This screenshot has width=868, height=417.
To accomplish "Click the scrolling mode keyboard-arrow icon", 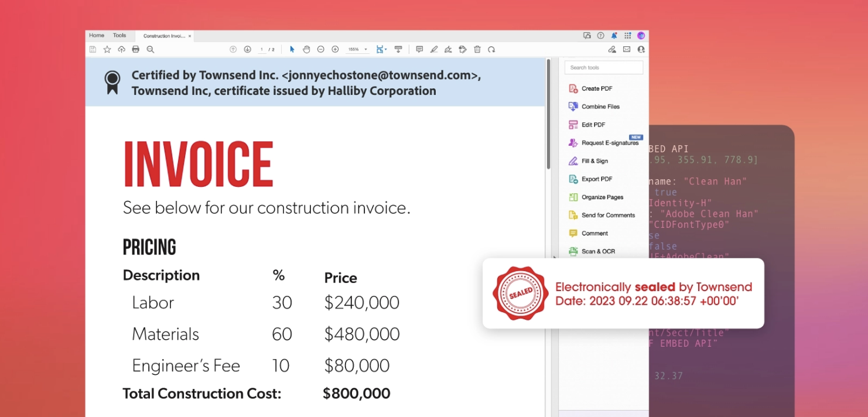I will coord(398,50).
